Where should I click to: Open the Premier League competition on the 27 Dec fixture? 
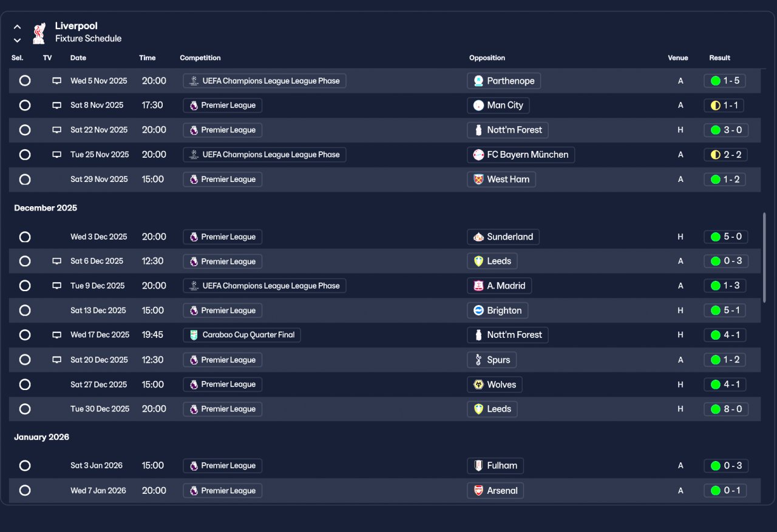223,385
